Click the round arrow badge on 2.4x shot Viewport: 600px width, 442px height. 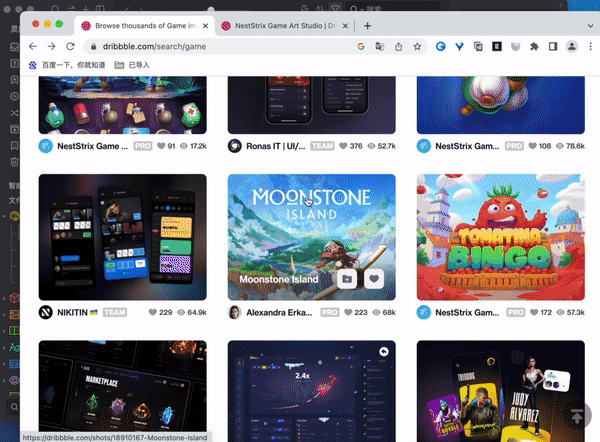click(x=384, y=351)
